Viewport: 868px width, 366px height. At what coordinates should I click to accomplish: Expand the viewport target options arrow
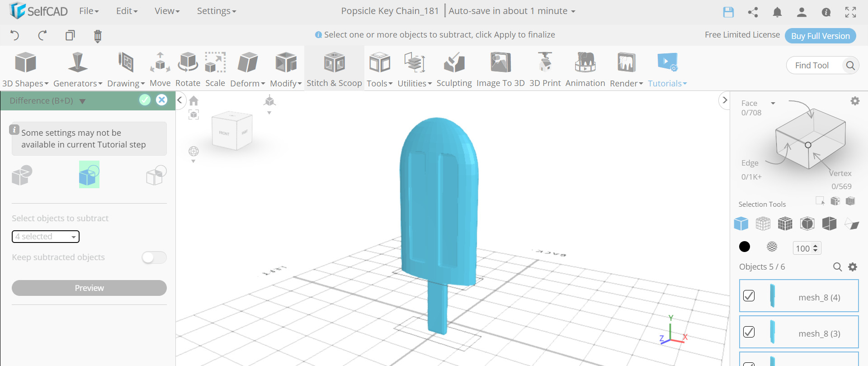point(193,161)
